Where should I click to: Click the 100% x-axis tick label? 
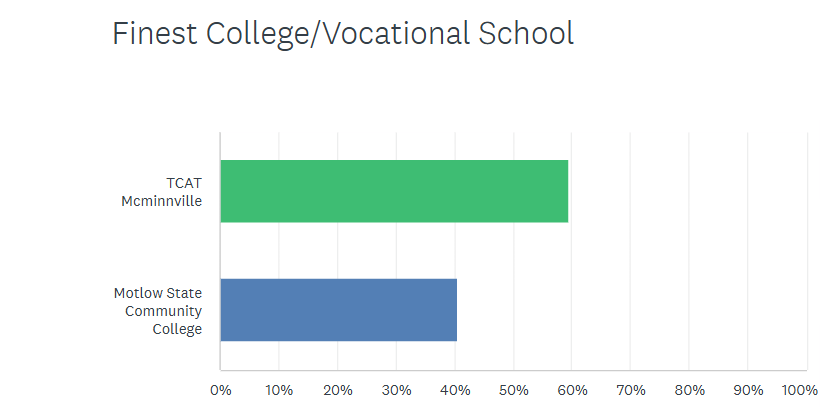click(800, 389)
